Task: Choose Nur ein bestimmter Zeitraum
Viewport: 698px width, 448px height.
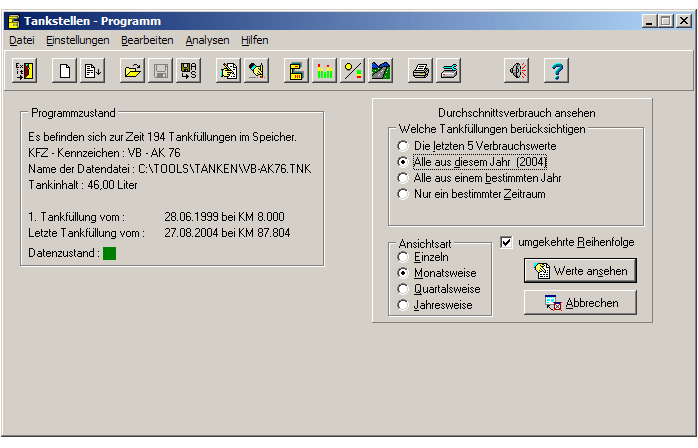Action: pyautogui.click(x=403, y=194)
